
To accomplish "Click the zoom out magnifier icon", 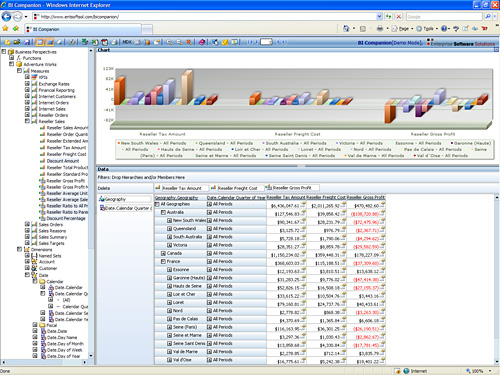I will (x=179, y=42).
